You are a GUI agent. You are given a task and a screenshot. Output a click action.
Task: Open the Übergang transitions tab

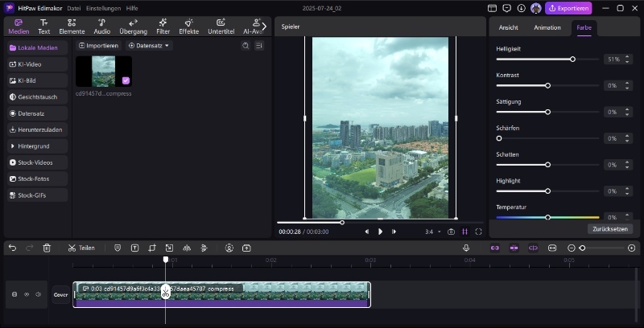[133, 27]
